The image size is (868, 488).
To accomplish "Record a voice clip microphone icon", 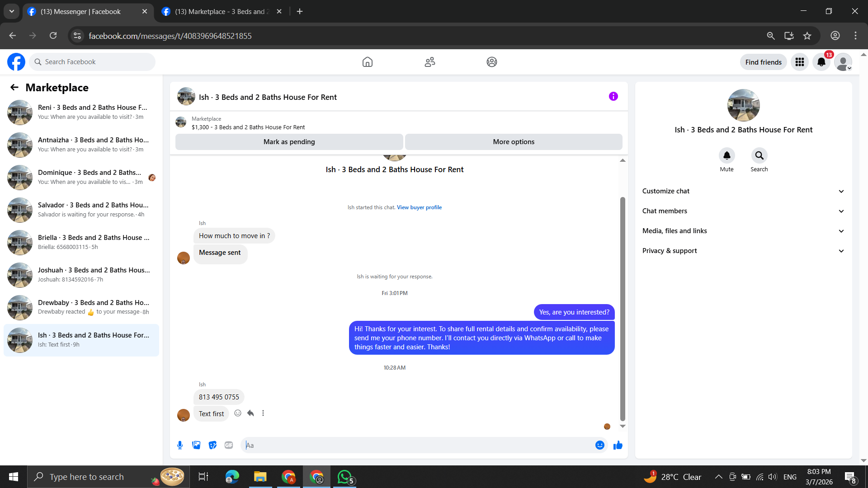I will (180, 445).
